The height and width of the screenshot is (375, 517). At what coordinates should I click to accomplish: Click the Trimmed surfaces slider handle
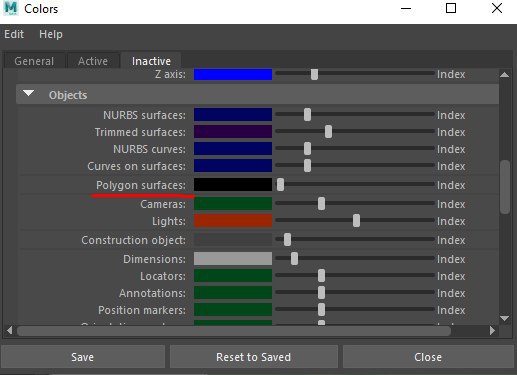pos(328,132)
